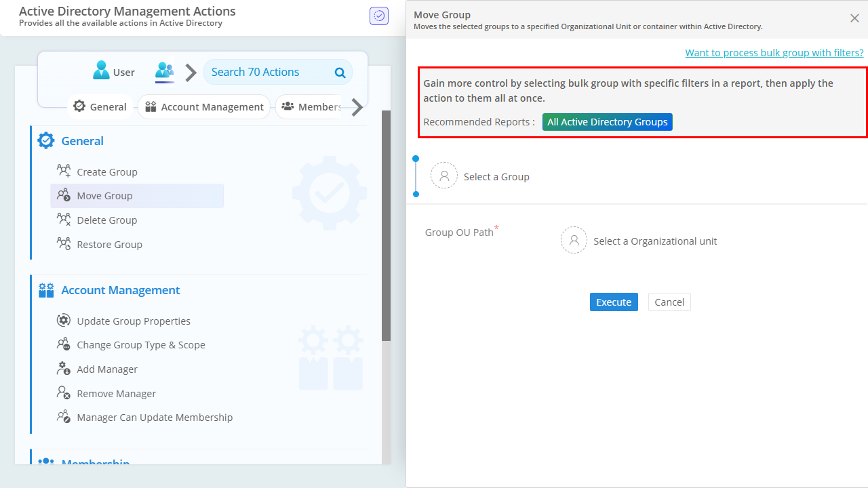Click the General section heading

83,141
